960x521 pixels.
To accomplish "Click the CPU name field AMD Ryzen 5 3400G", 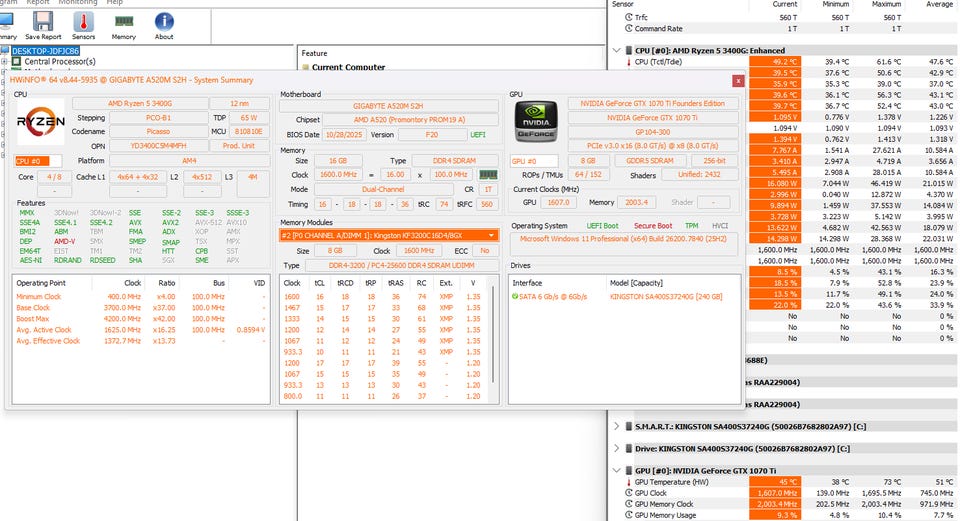I will coord(140,103).
